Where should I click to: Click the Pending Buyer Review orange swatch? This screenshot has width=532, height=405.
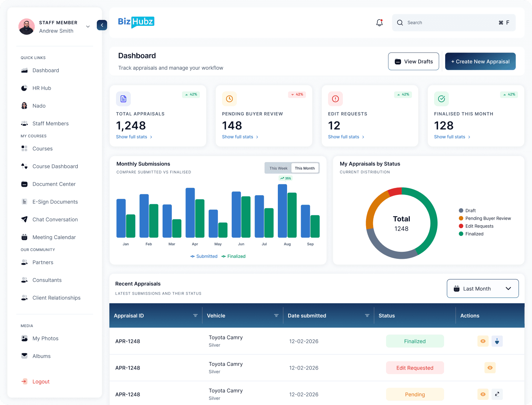(x=461, y=219)
